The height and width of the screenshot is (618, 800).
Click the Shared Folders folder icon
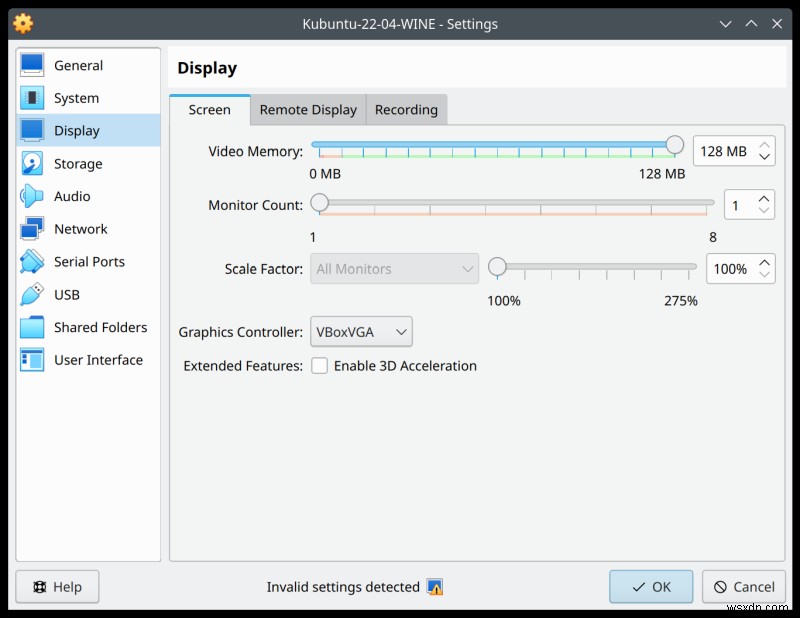tap(32, 327)
